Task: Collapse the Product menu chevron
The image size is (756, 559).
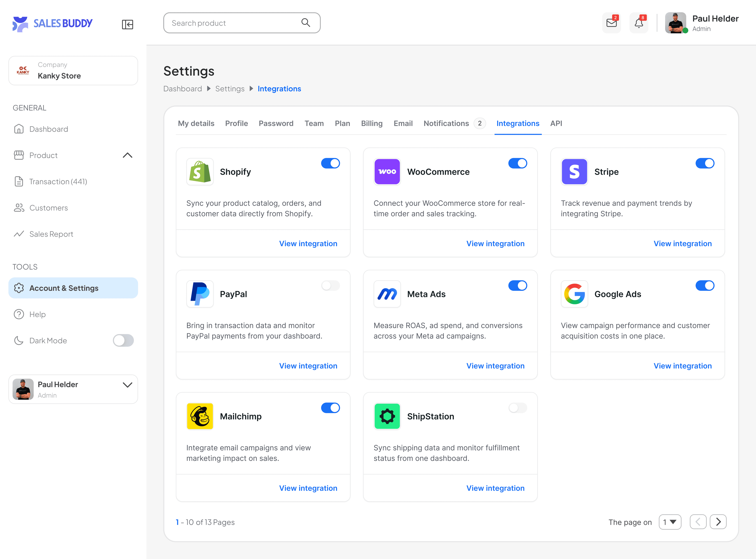Action: 128,155
